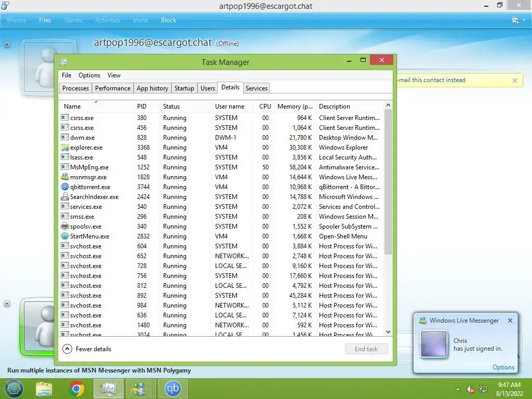Click muted volume icon in system tray
This screenshot has width=532, height=399.
click(470, 390)
